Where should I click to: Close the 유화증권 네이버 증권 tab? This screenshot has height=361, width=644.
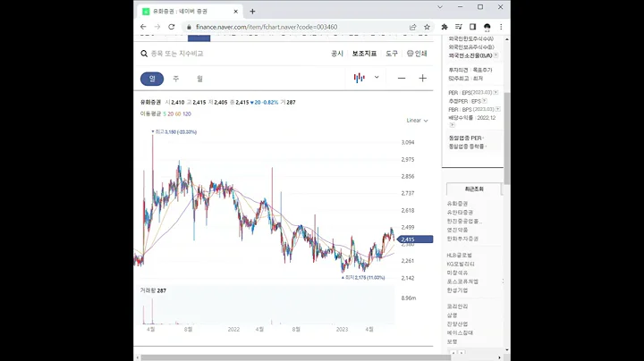(x=236, y=12)
